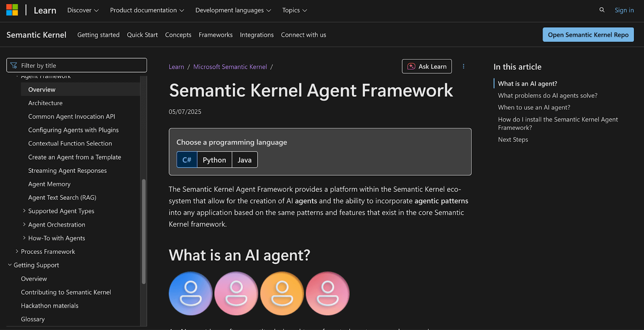
Task: Click the pink AI agent avatar image
Action: [236, 293]
